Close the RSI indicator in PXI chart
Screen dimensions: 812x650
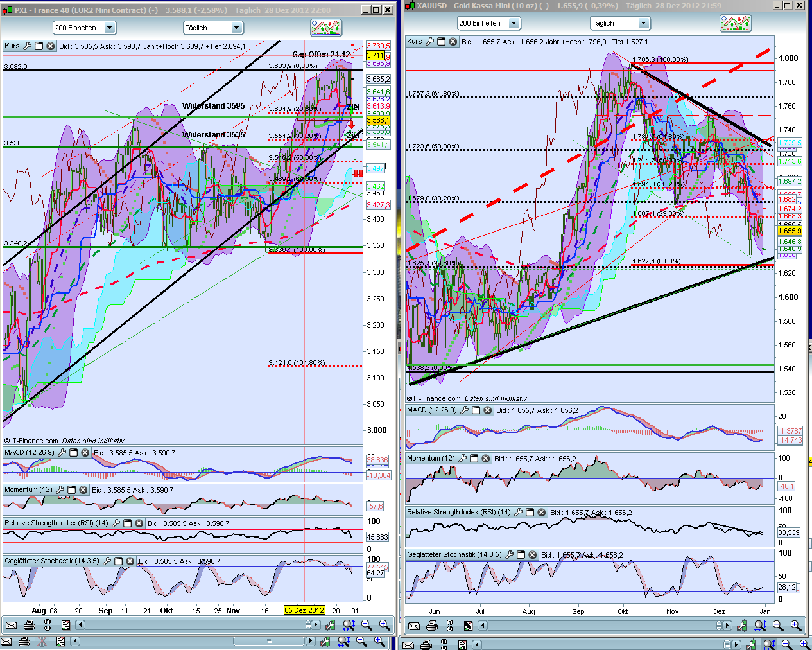[x=139, y=523]
